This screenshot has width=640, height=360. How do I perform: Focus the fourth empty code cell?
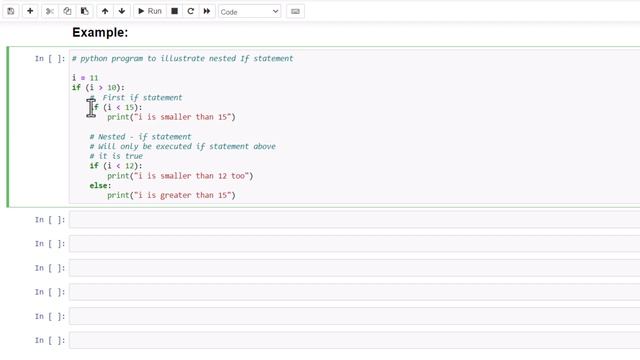click(x=354, y=292)
